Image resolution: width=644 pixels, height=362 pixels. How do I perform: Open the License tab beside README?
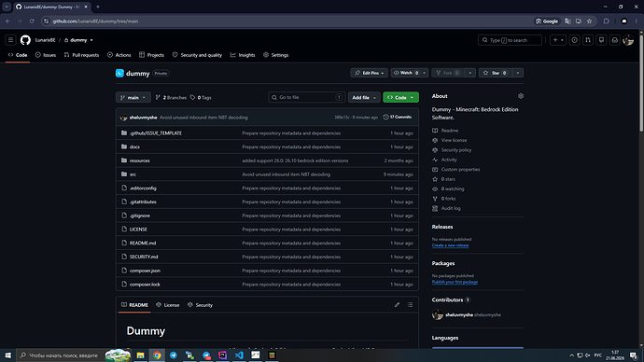coord(168,305)
